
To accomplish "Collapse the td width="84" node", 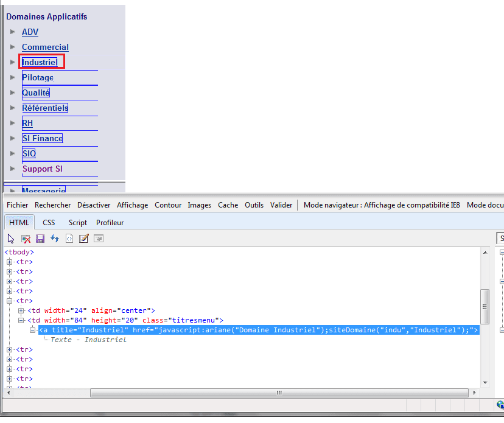I will (x=21, y=320).
